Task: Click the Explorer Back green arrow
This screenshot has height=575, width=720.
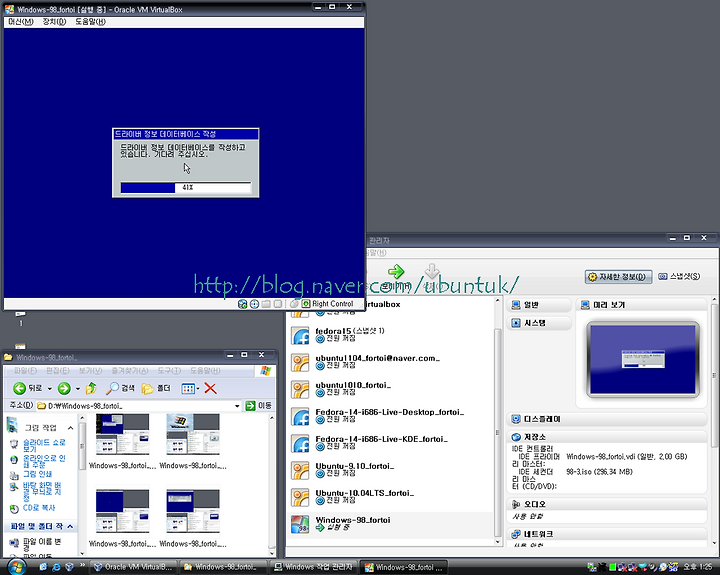Action: [19, 389]
